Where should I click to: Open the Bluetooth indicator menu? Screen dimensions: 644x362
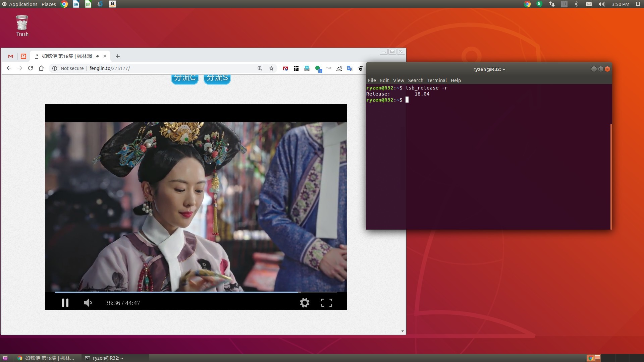[576, 4]
